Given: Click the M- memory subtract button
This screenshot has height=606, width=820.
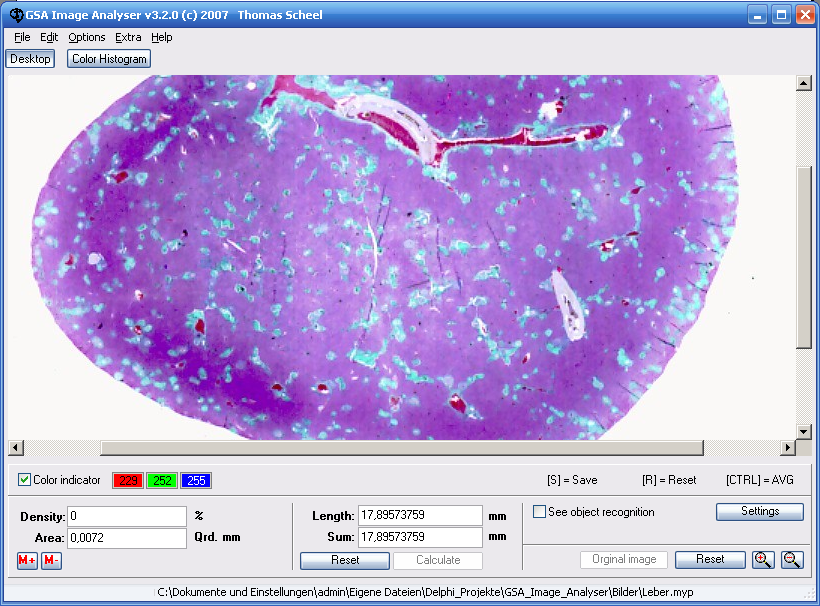Looking at the screenshot, I should coord(51,561).
